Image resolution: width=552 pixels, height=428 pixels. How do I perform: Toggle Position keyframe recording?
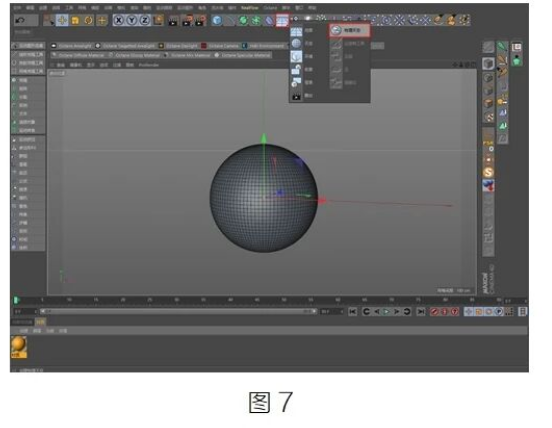tap(469, 311)
